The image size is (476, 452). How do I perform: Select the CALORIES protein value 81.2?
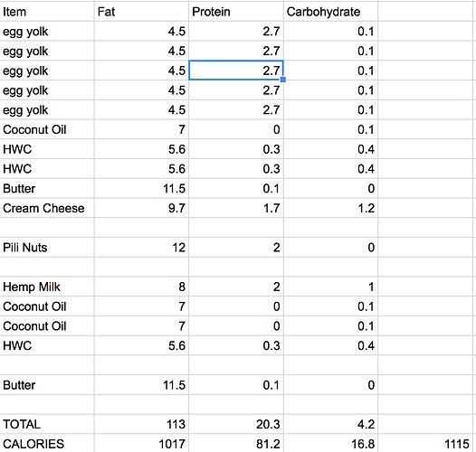[x=236, y=444]
